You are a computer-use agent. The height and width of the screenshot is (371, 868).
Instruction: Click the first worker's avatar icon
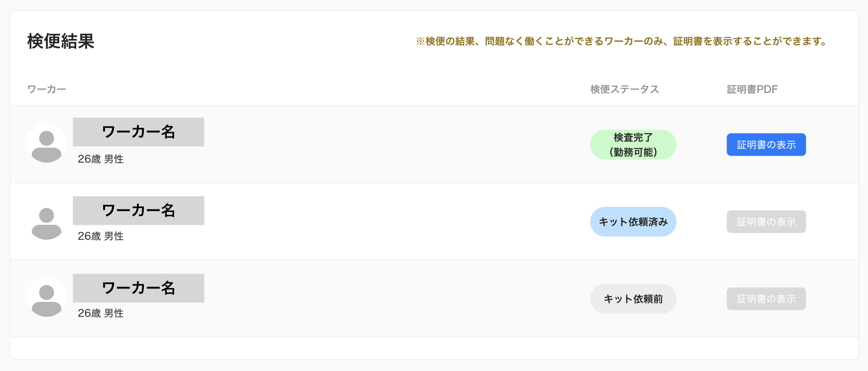click(x=46, y=143)
